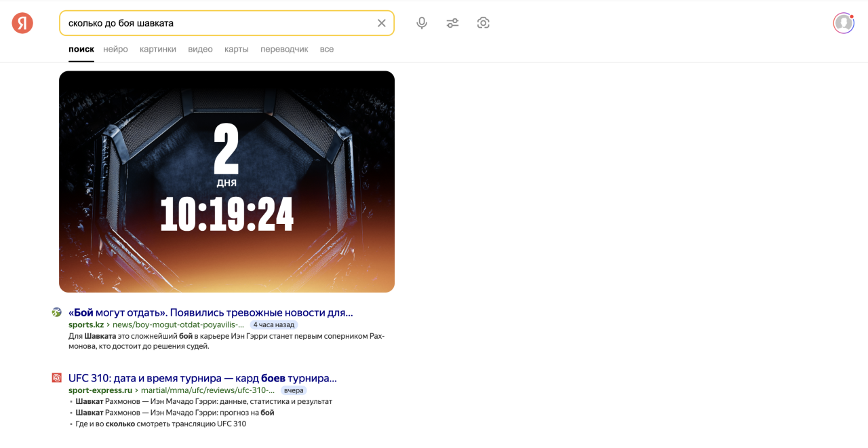Viewport: 868px width, 448px height.
Task: Open UFC 310 date and time article
Action: (x=202, y=378)
